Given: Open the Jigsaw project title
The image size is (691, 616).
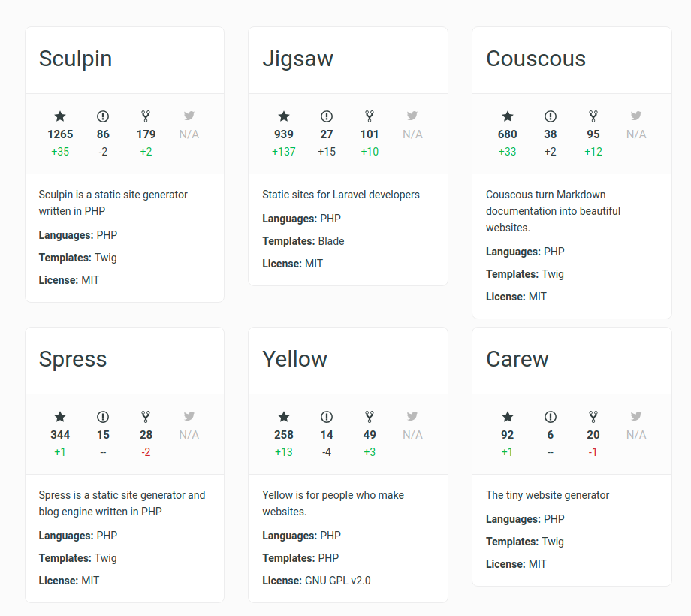Looking at the screenshot, I should pyautogui.click(x=298, y=59).
